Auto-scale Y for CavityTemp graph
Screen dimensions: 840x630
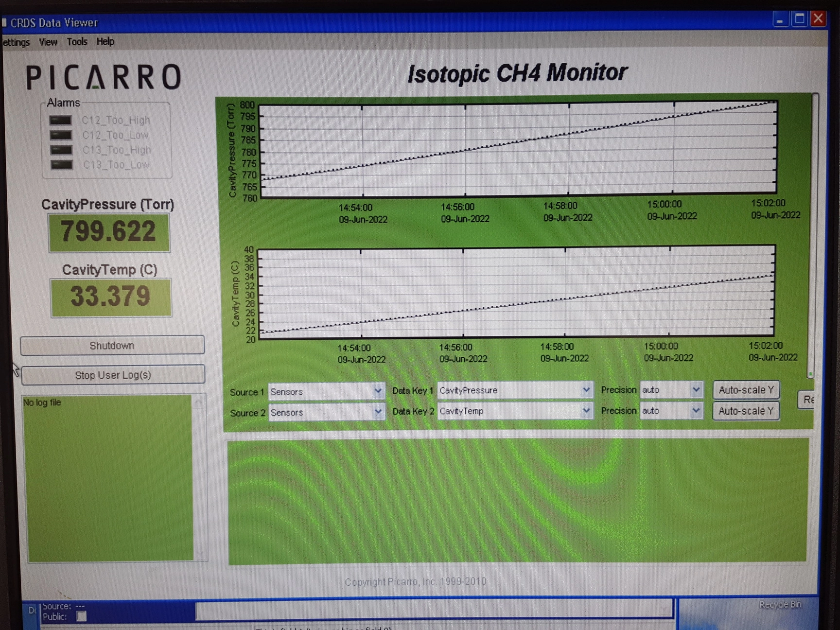(x=746, y=411)
